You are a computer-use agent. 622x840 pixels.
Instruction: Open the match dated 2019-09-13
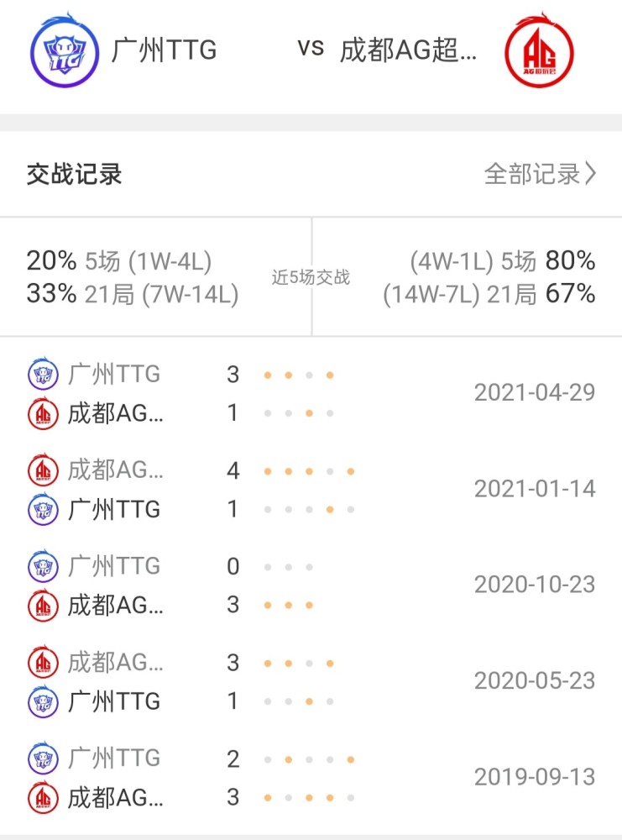coord(311,777)
